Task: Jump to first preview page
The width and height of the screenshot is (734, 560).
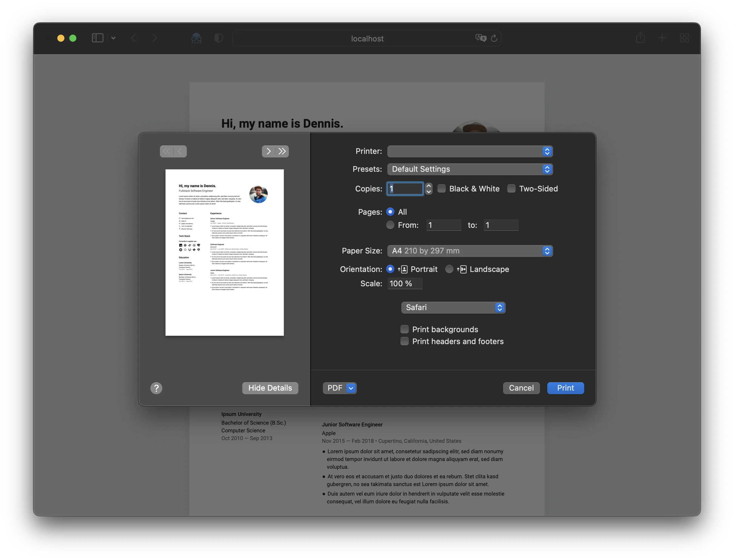Action: (166, 151)
